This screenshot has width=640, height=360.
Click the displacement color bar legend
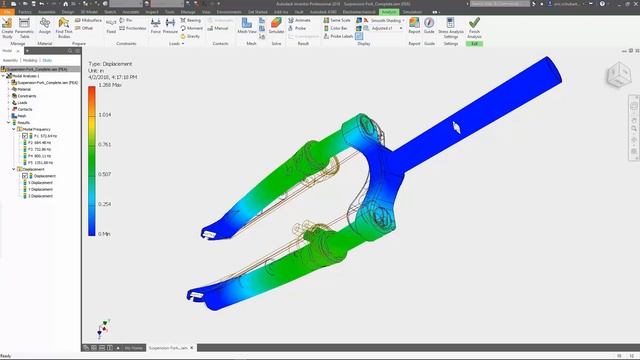click(92, 161)
